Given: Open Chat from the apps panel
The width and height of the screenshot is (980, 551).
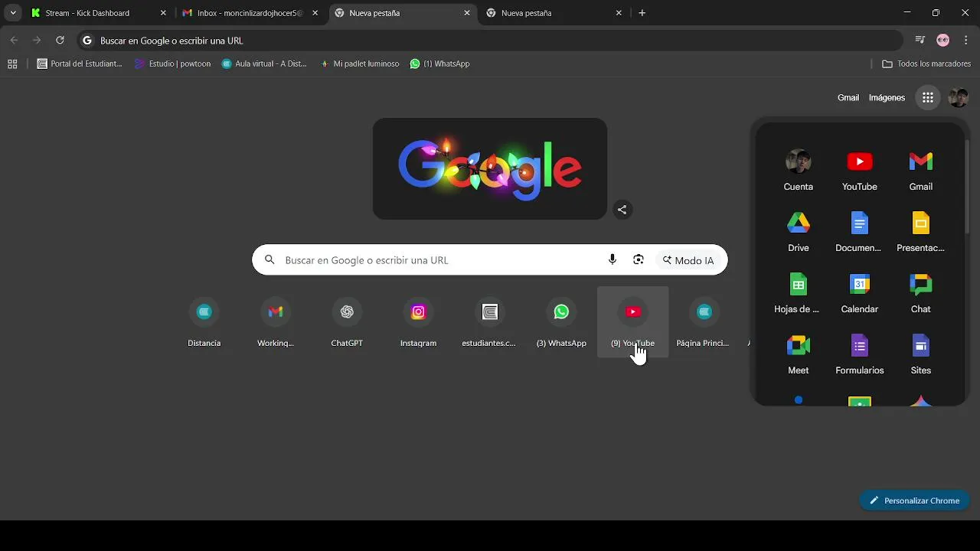Looking at the screenshot, I should (920, 293).
